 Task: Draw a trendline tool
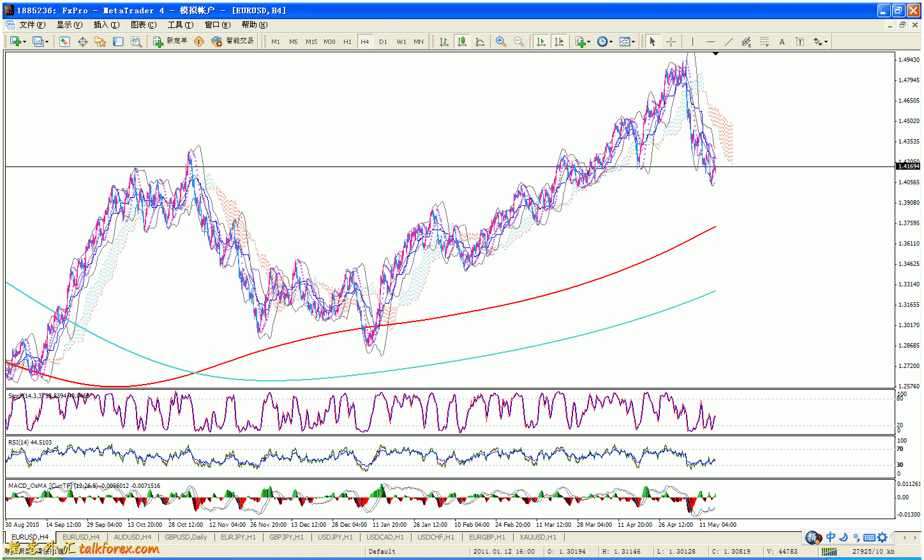click(728, 41)
